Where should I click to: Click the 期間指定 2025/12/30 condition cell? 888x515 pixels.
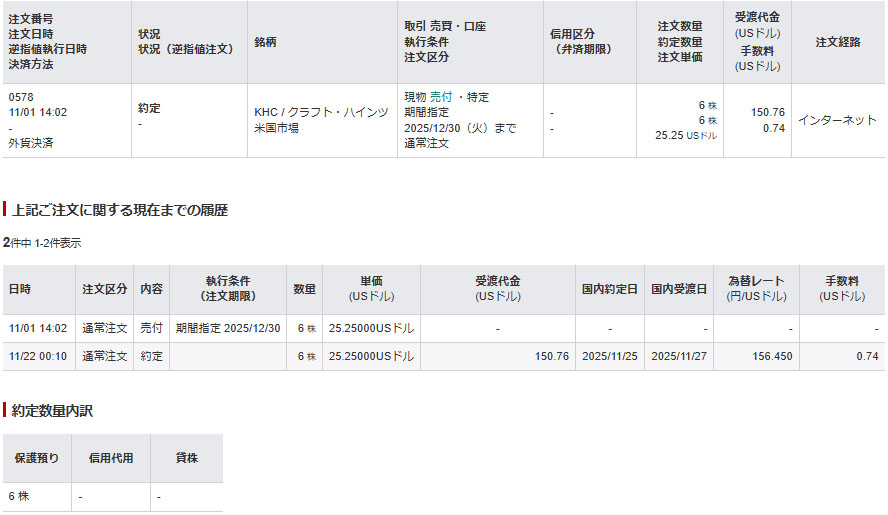[228, 328]
